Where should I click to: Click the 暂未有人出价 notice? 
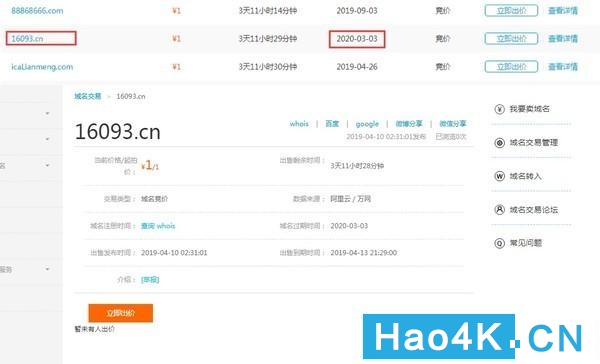pyautogui.click(x=95, y=329)
